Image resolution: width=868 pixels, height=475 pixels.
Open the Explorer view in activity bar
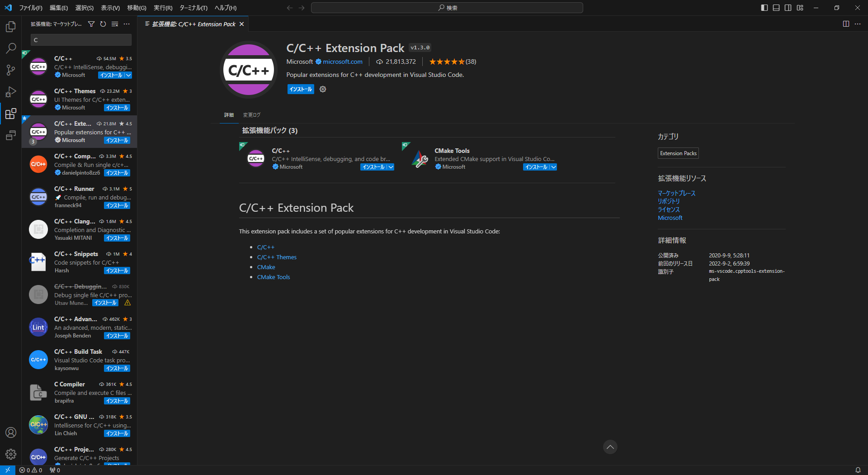[x=11, y=27]
